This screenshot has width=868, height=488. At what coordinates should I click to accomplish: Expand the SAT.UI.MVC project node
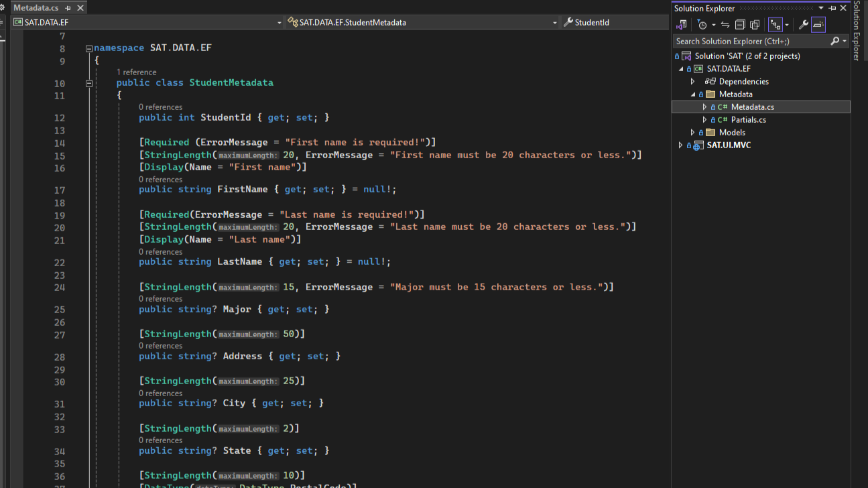click(x=682, y=145)
